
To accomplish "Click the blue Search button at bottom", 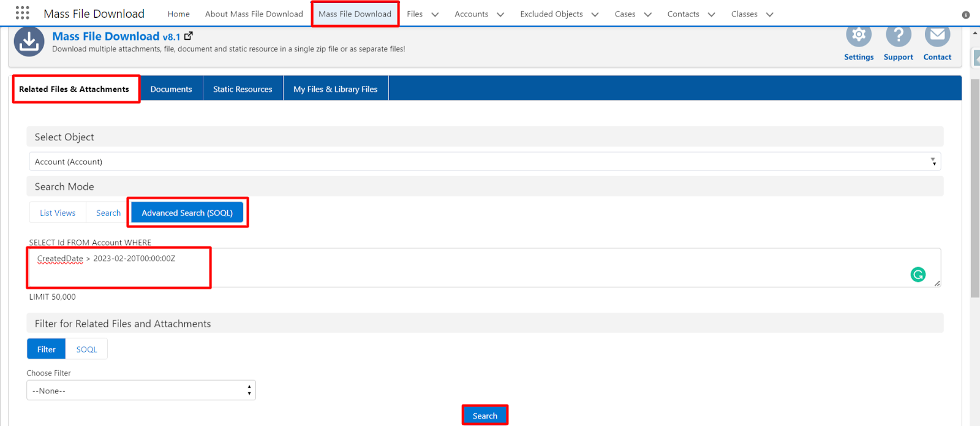I will 485,416.
